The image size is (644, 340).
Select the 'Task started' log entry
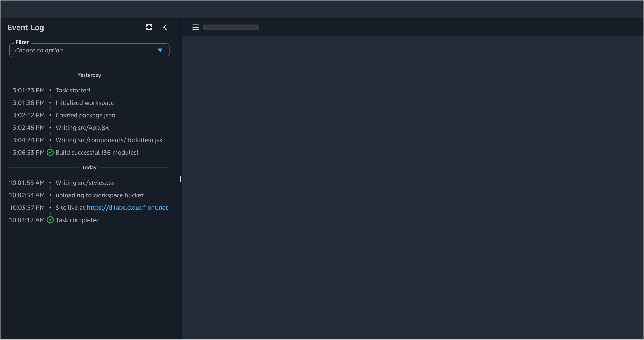point(73,90)
